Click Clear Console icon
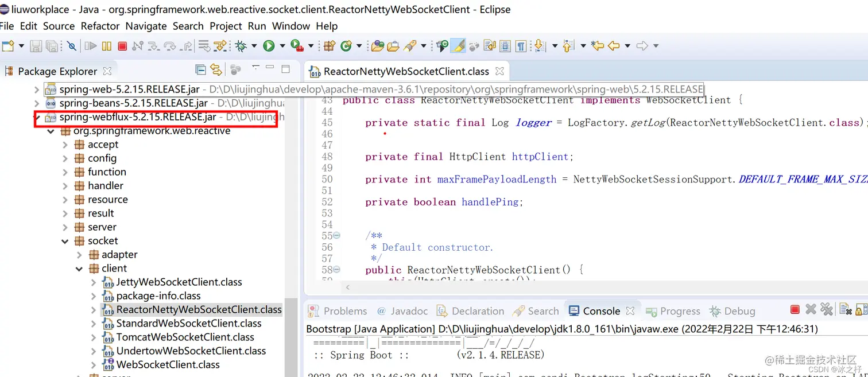Image resolution: width=868 pixels, height=377 pixels. coord(846,310)
